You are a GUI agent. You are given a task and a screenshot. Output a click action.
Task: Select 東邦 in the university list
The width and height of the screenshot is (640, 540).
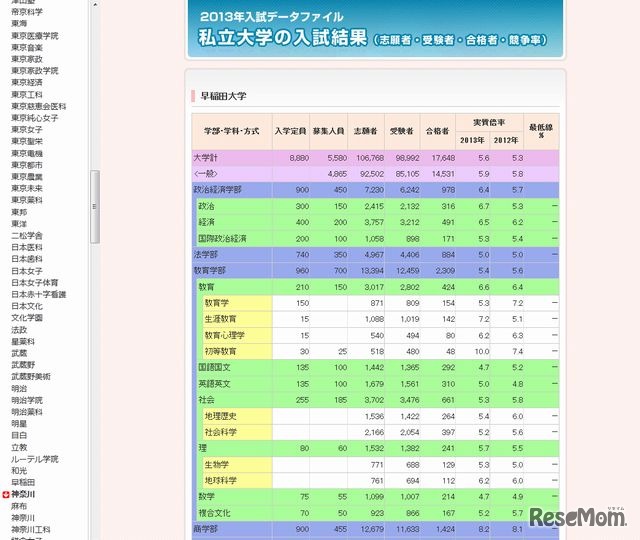(19, 212)
